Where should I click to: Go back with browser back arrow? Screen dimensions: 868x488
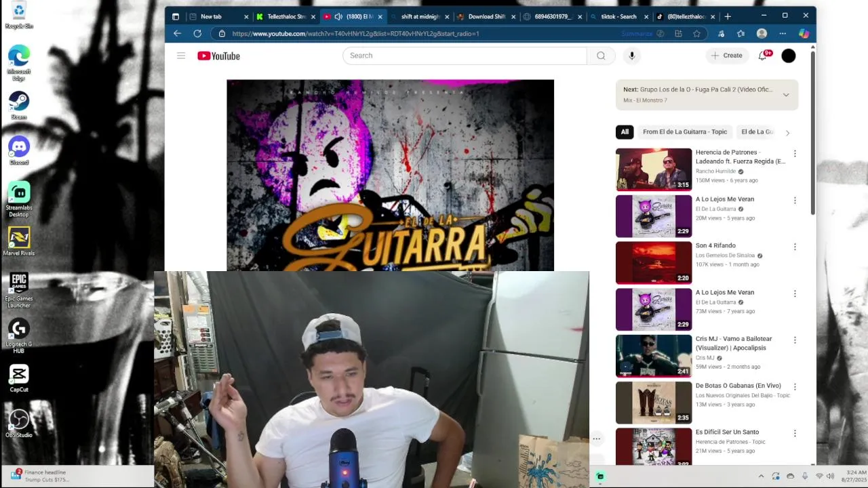click(x=177, y=33)
